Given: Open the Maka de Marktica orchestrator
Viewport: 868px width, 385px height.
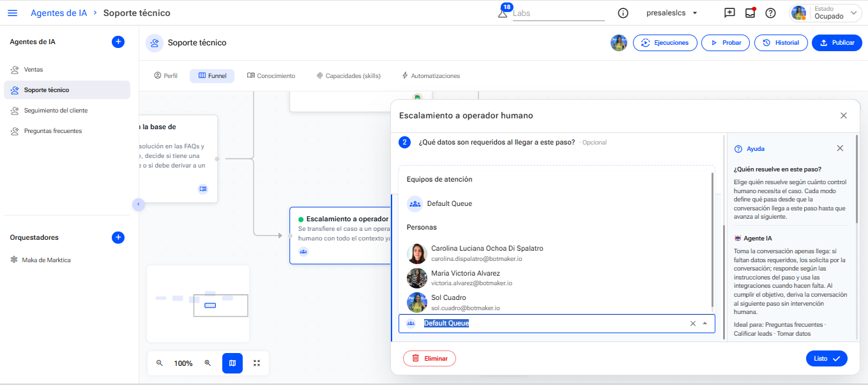Looking at the screenshot, I should (67, 260).
